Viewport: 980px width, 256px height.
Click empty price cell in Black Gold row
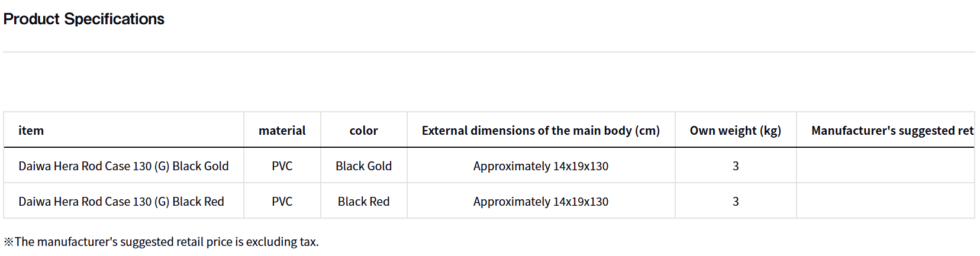tap(885, 166)
